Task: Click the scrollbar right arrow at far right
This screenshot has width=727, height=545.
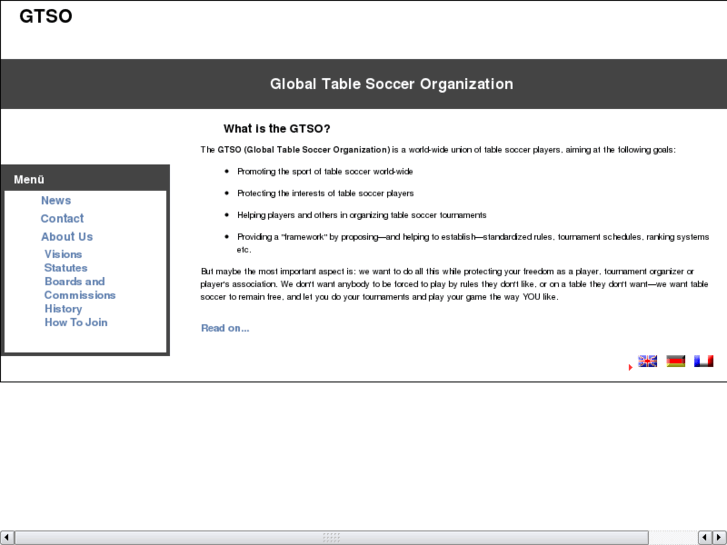Action: click(719, 538)
